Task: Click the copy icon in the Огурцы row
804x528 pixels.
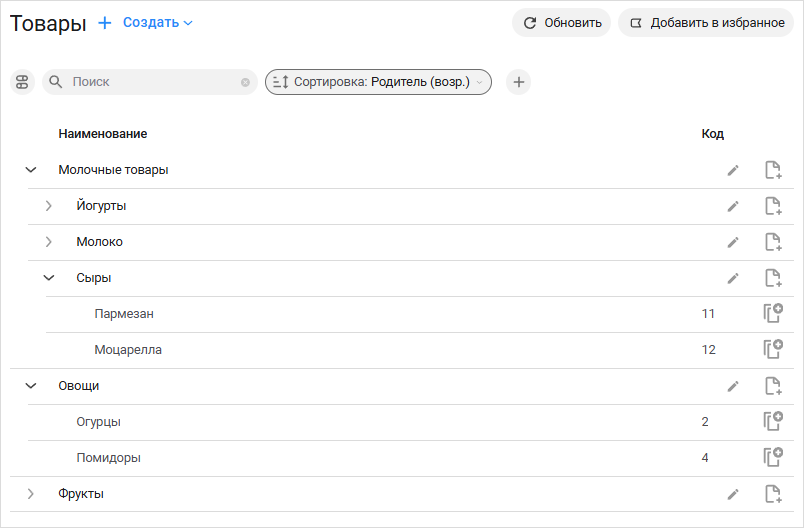Action: point(773,421)
